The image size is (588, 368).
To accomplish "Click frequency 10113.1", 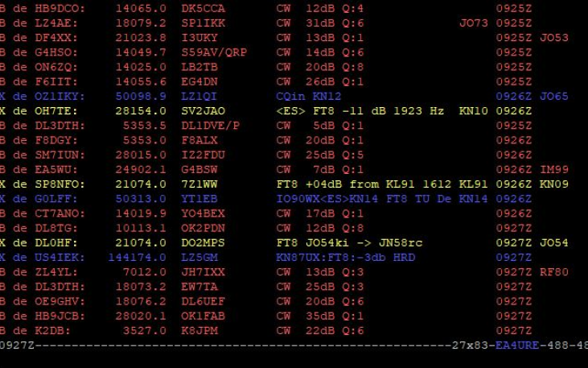I will coord(141,228).
